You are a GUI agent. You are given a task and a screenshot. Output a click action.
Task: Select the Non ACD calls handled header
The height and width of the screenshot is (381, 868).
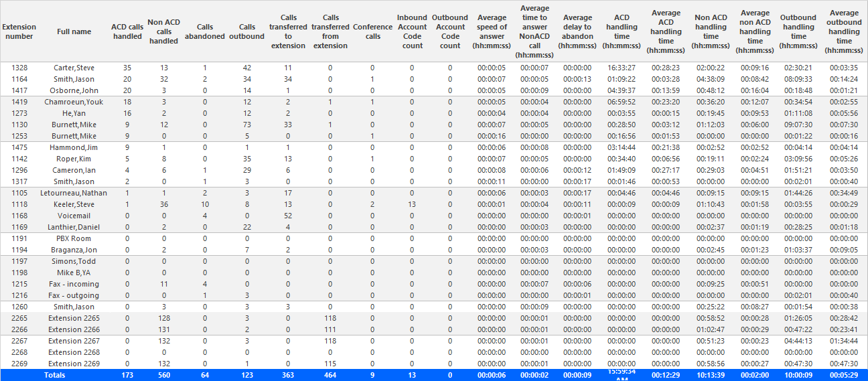point(164,31)
